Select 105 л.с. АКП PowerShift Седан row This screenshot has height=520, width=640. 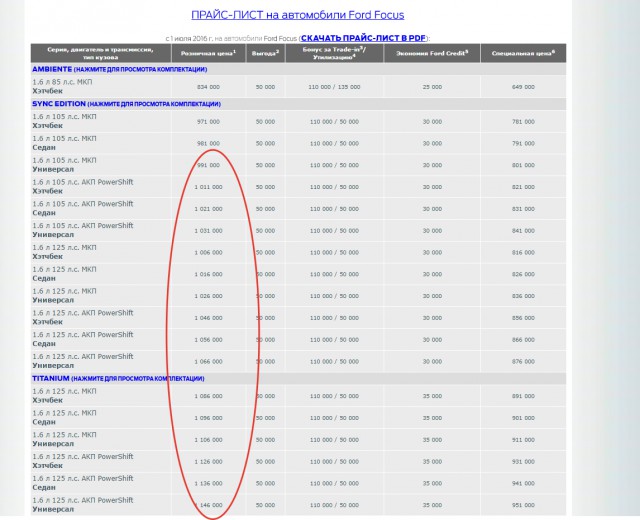pos(298,209)
